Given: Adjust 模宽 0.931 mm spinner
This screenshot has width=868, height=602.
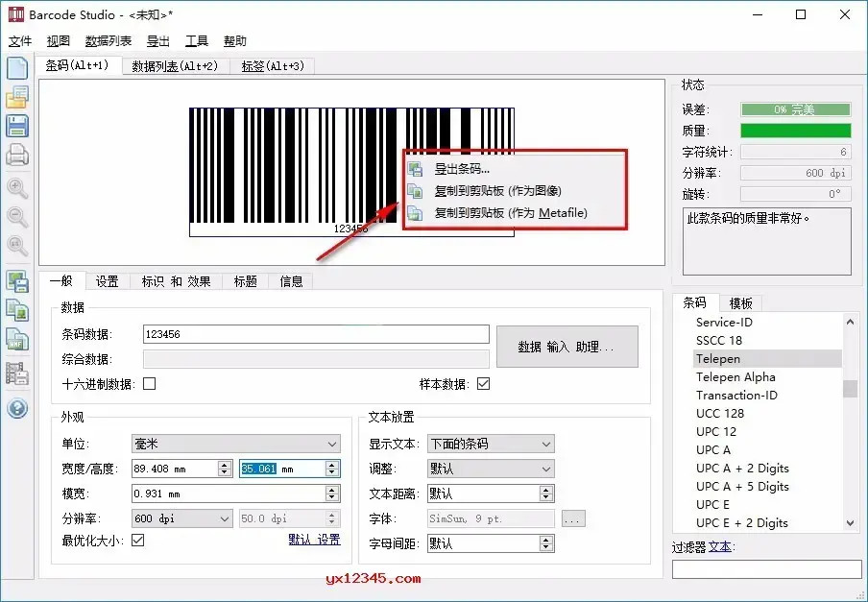Looking at the screenshot, I should pos(331,494).
